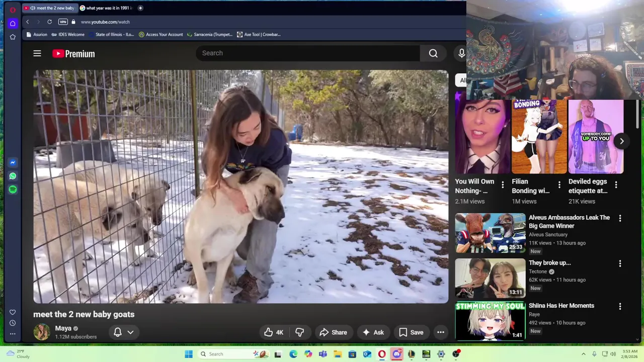
Task: Advance the Shorts shelf with next arrow
Action: [622, 141]
